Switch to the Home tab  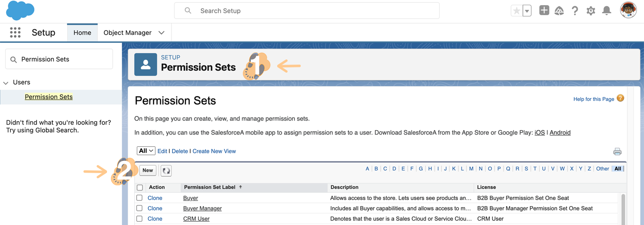[82, 33]
